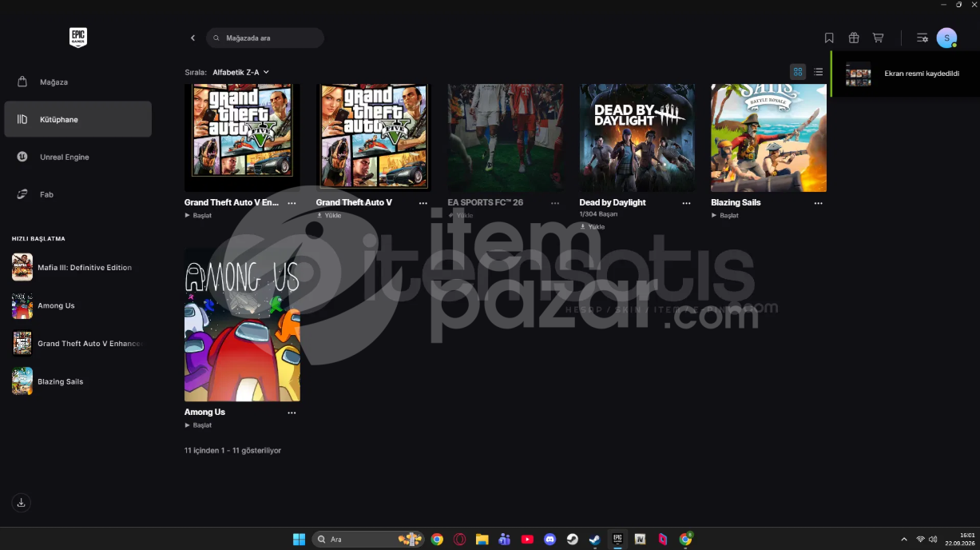Open the shopping cart icon
The width and height of the screenshot is (980, 550).
[878, 38]
